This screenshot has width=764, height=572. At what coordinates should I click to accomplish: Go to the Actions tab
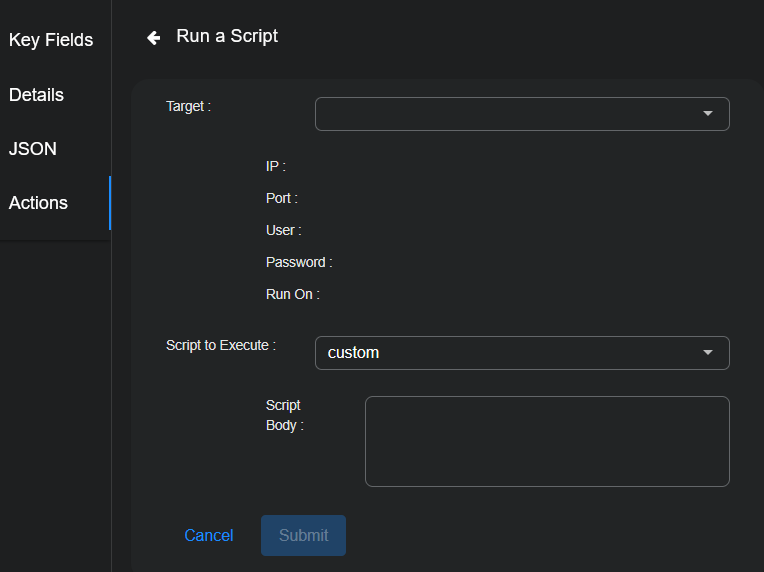point(39,203)
